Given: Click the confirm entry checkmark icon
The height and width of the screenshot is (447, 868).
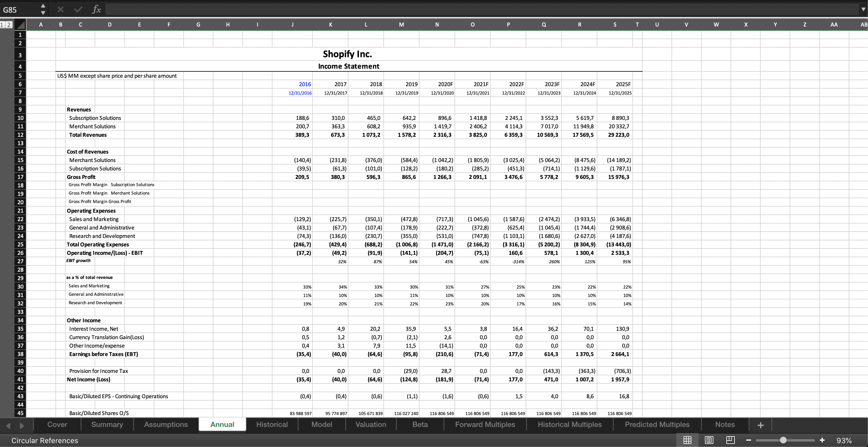Looking at the screenshot, I should coord(78,9).
